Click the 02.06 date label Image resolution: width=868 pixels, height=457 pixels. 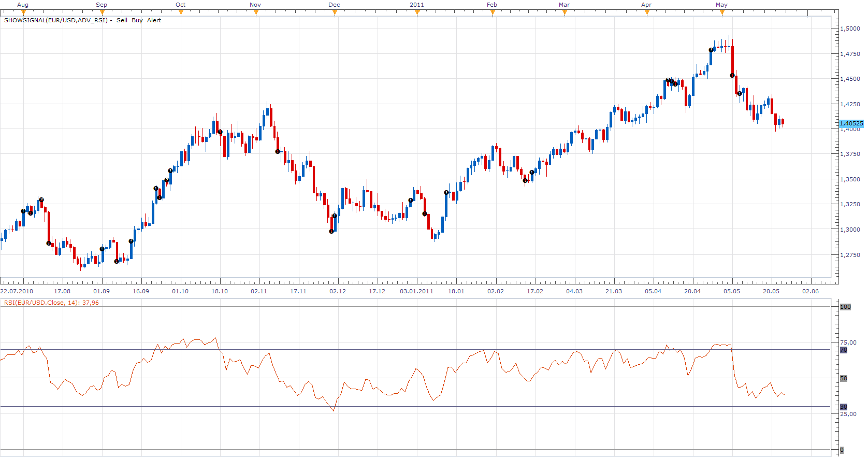[811, 291]
